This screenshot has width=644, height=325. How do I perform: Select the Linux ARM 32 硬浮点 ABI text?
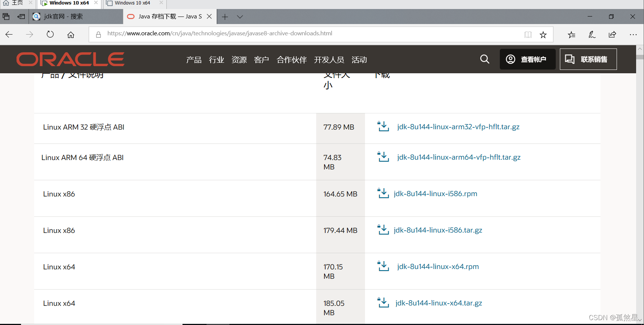pyautogui.click(x=84, y=127)
